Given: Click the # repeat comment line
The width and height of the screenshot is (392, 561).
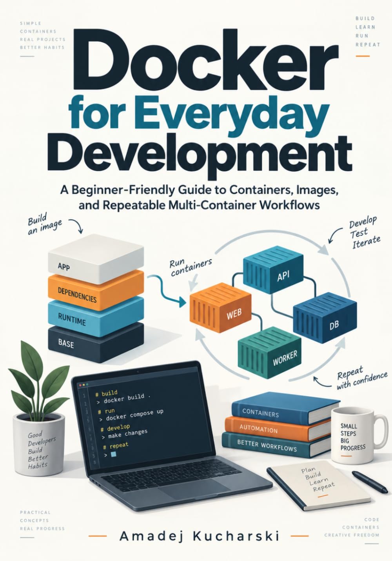Looking at the screenshot, I should pos(116,446).
